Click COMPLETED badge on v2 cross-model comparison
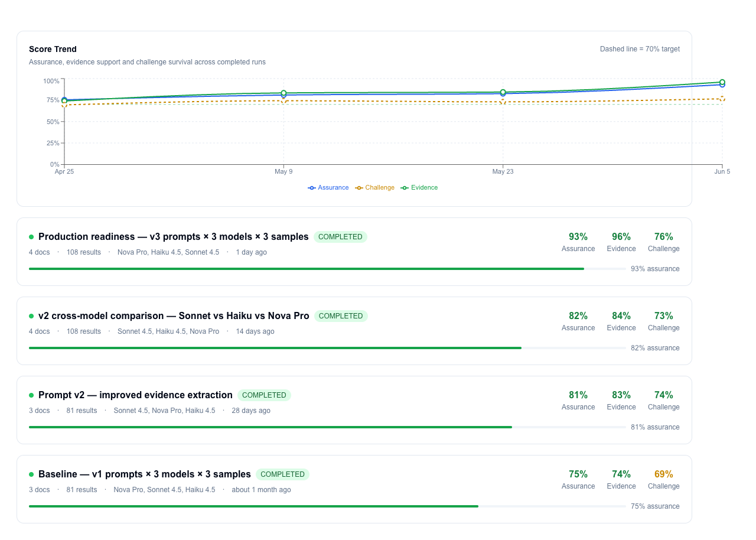The image size is (756, 540). (x=341, y=316)
